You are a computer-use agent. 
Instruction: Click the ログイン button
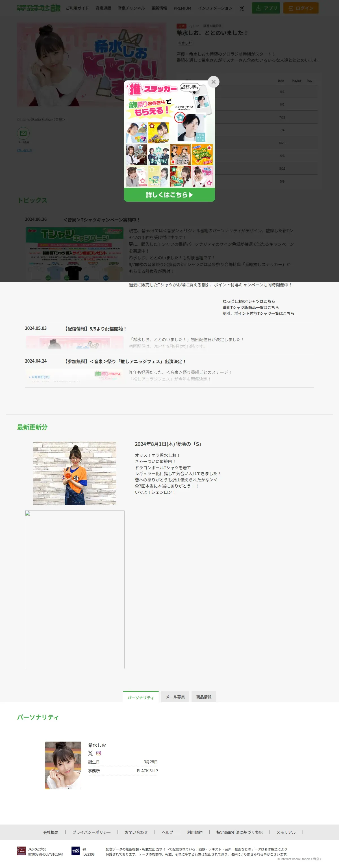[301, 8]
